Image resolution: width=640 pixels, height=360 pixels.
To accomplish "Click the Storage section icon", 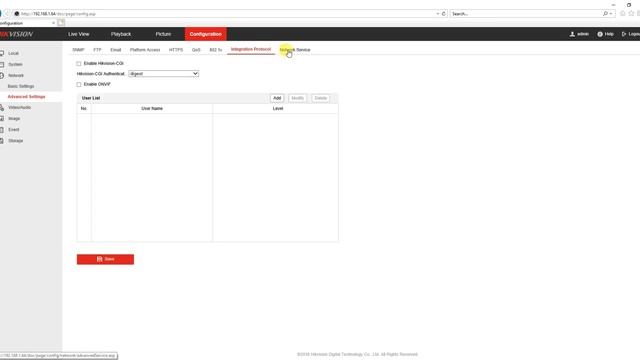I will (2, 140).
